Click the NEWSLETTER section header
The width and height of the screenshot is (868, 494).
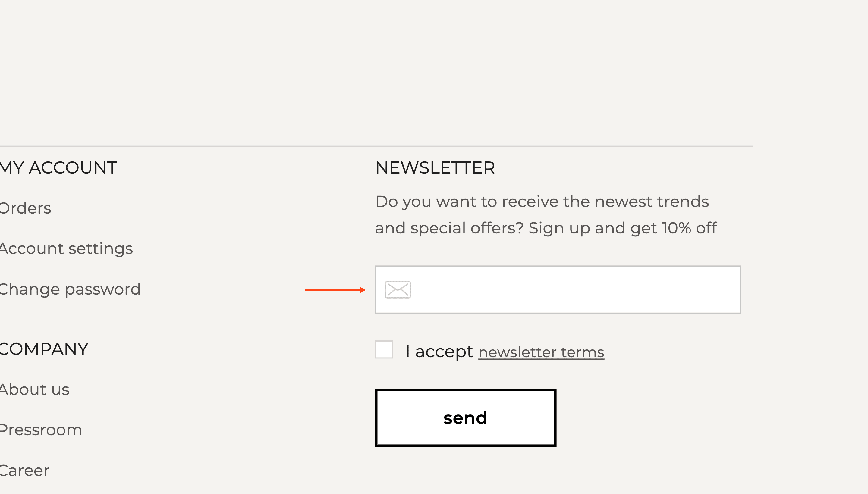435,167
